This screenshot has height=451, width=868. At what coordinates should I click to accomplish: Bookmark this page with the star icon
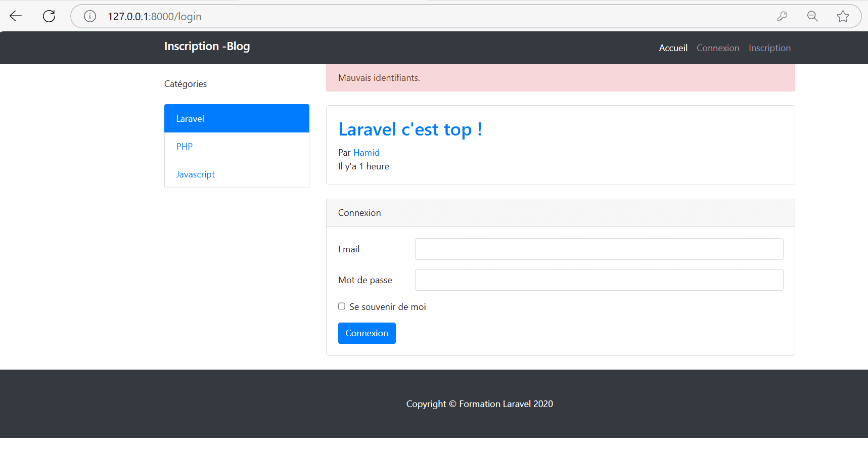pos(843,16)
